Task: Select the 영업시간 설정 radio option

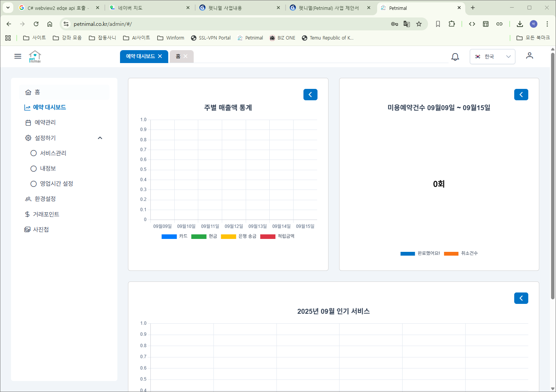Action: [34, 183]
